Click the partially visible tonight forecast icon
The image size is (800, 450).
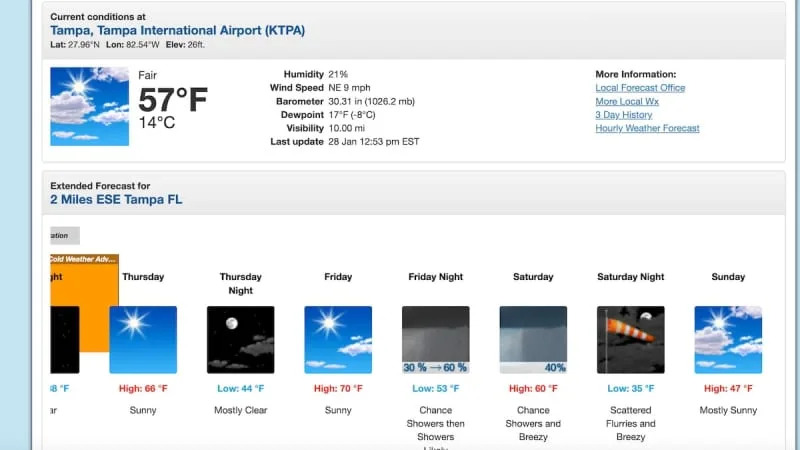pos(64,340)
